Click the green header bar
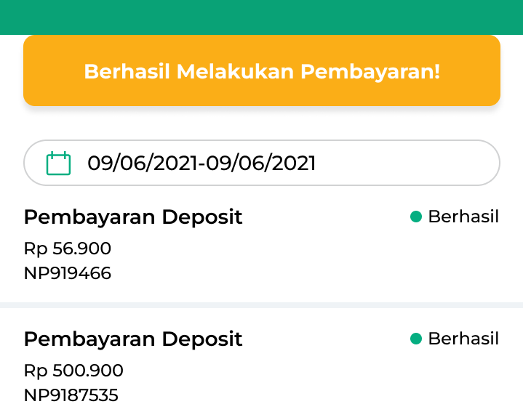This screenshot has width=523, height=420. click(262, 17)
